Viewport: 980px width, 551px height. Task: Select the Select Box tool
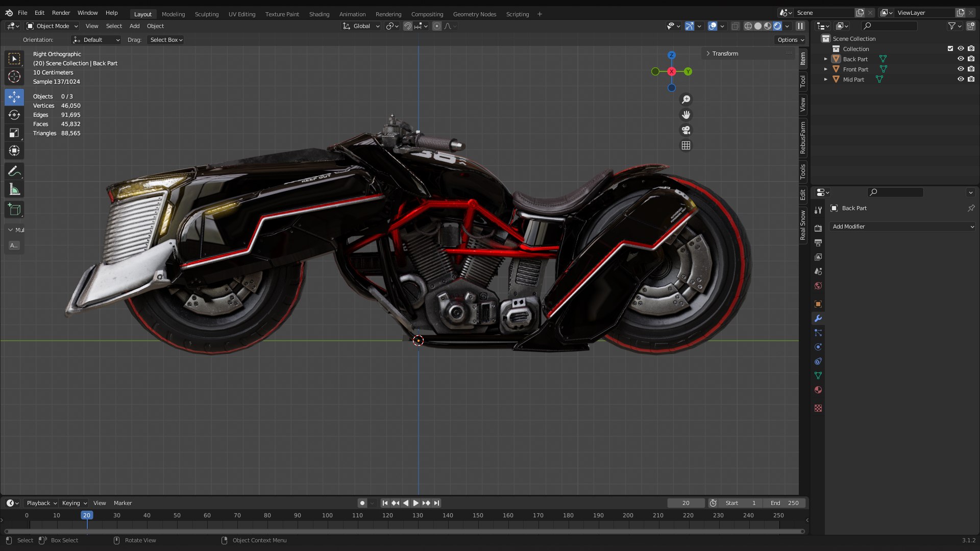[14, 59]
